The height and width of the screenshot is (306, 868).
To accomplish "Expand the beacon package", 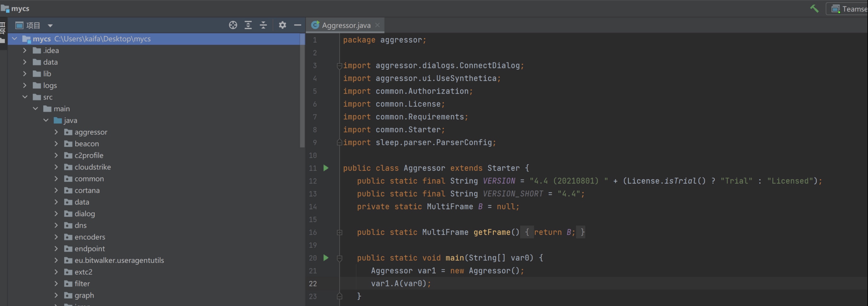I will pyautogui.click(x=56, y=144).
